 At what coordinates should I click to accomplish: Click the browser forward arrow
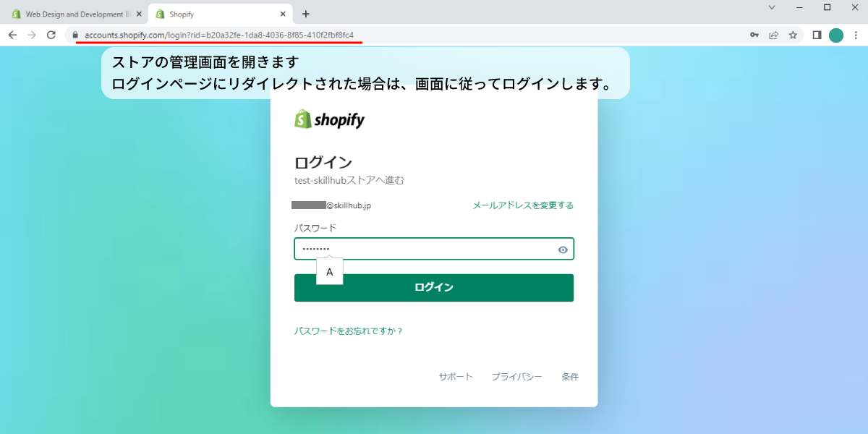pyautogui.click(x=32, y=35)
